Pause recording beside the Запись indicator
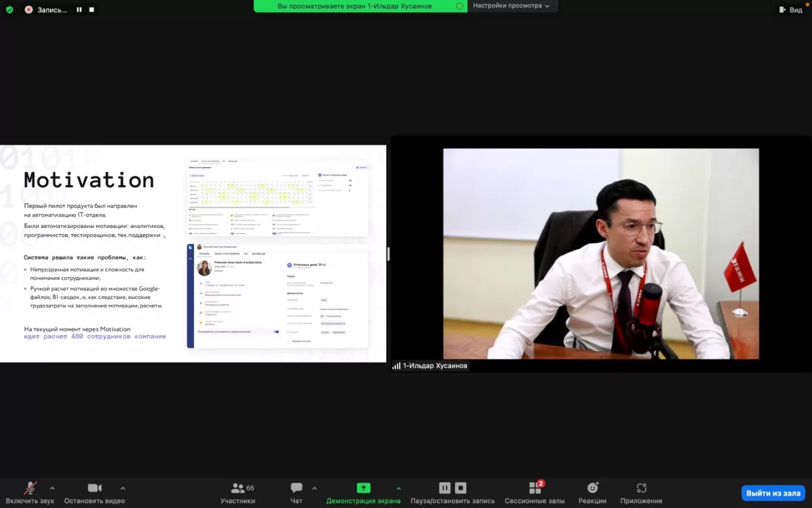The height and width of the screenshot is (508, 812). click(x=79, y=10)
